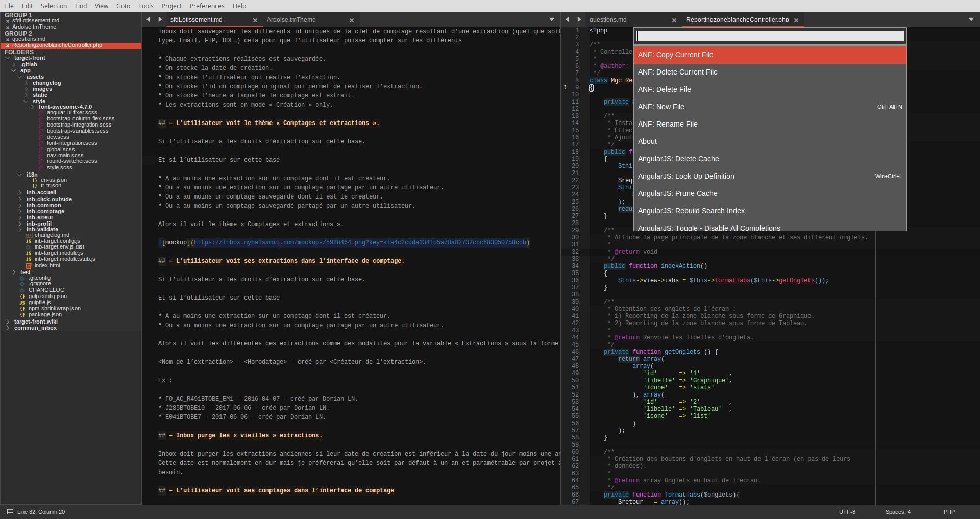
Task: Select ANF: Rename File in the command palette
Action: click(x=667, y=124)
